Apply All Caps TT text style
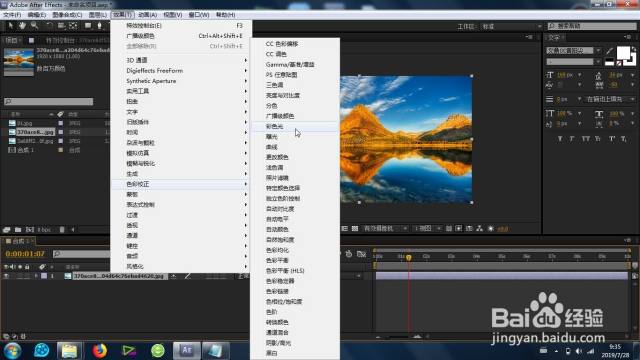 586,139
